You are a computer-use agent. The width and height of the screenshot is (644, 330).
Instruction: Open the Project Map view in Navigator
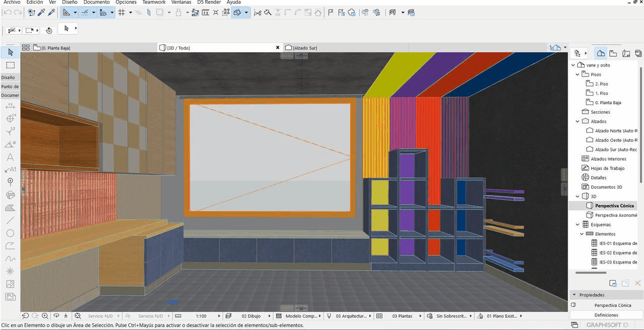tap(601, 53)
